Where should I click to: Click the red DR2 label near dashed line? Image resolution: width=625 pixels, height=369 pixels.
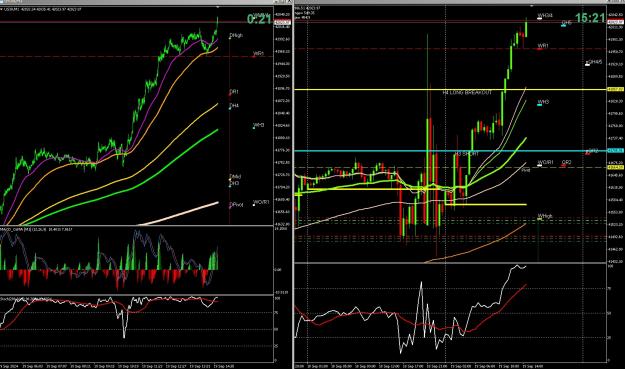[566, 162]
